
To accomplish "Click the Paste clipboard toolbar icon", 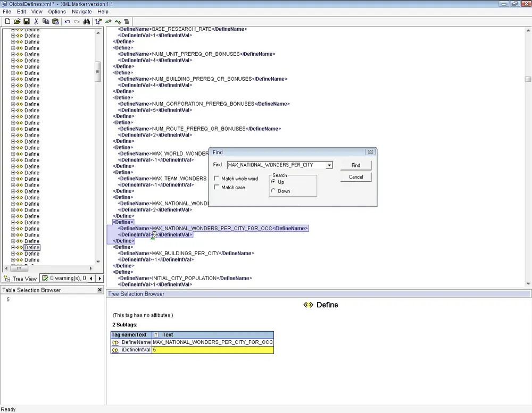I will pos(55,21).
